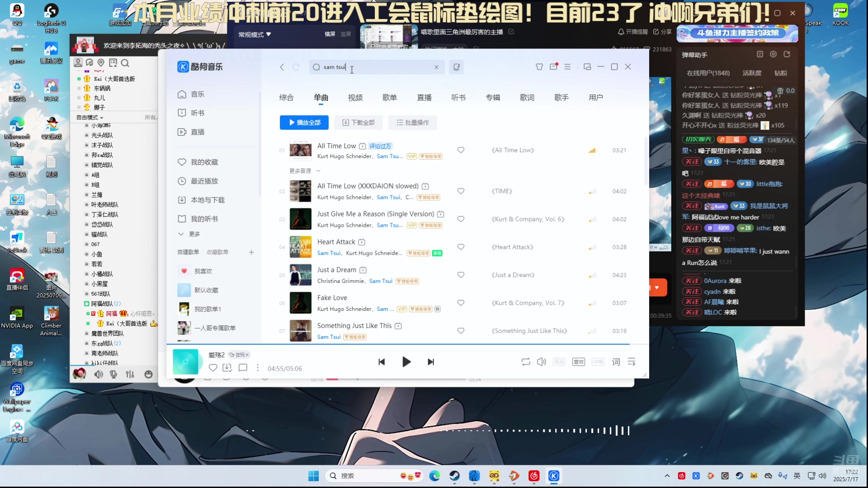
Task: Select the 视频 search tab
Action: pyautogui.click(x=355, y=98)
